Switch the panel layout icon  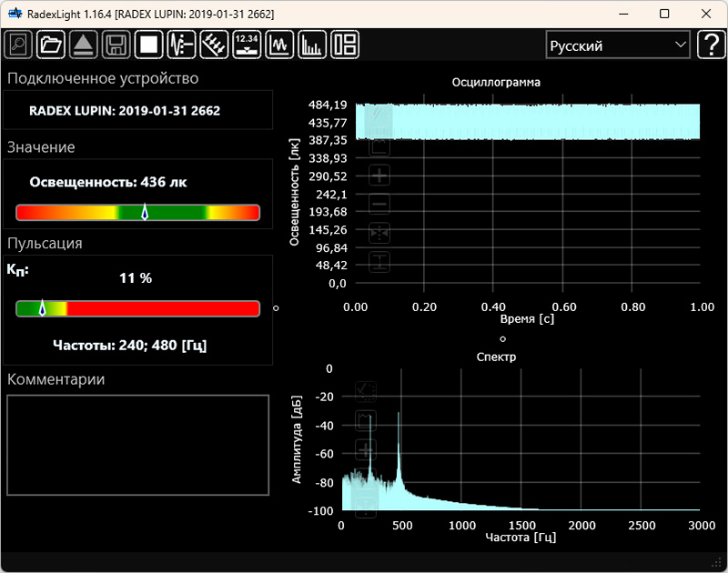point(345,44)
